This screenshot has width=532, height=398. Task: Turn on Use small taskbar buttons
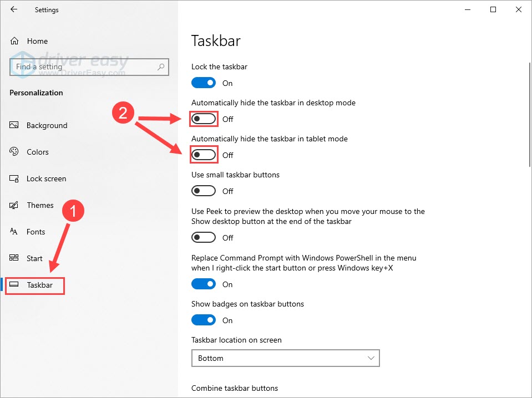click(203, 191)
